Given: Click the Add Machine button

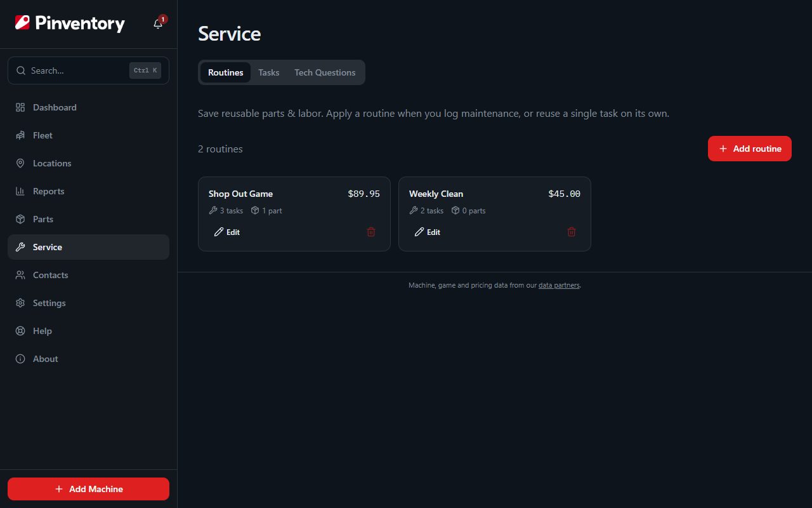Looking at the screenshot, I should [88, 489].
